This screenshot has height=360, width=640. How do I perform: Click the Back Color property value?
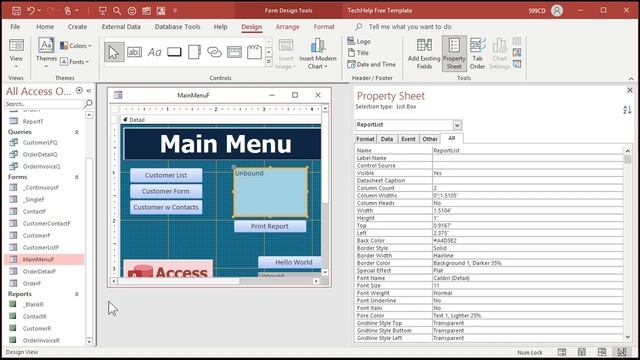(x=527, y=240)
